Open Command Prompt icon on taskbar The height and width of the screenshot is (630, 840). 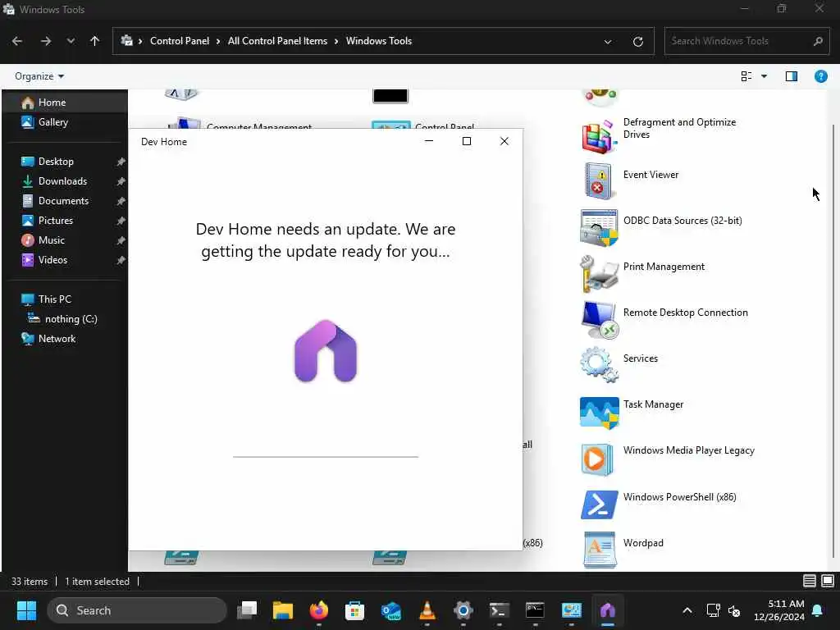coord(535,610)
